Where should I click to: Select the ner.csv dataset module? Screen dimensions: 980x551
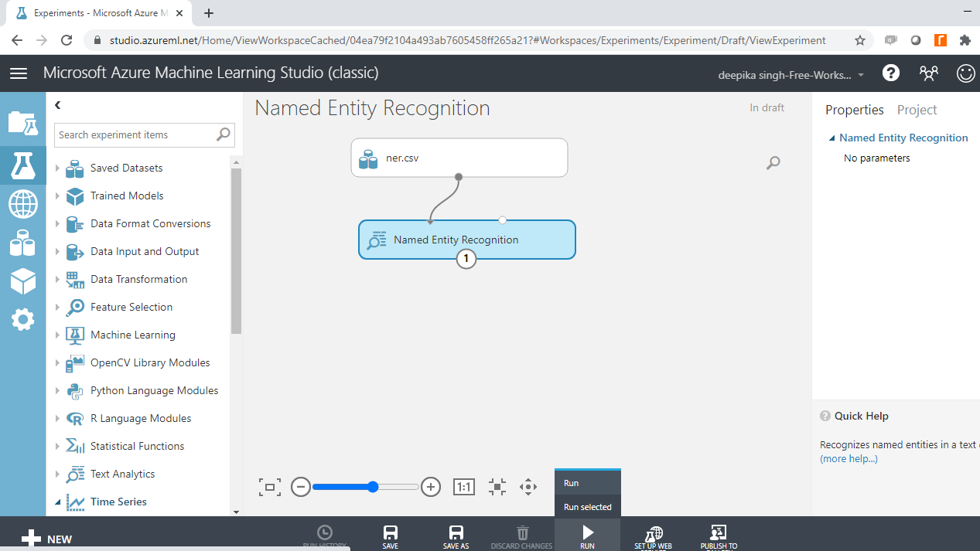tap(459, 158)
